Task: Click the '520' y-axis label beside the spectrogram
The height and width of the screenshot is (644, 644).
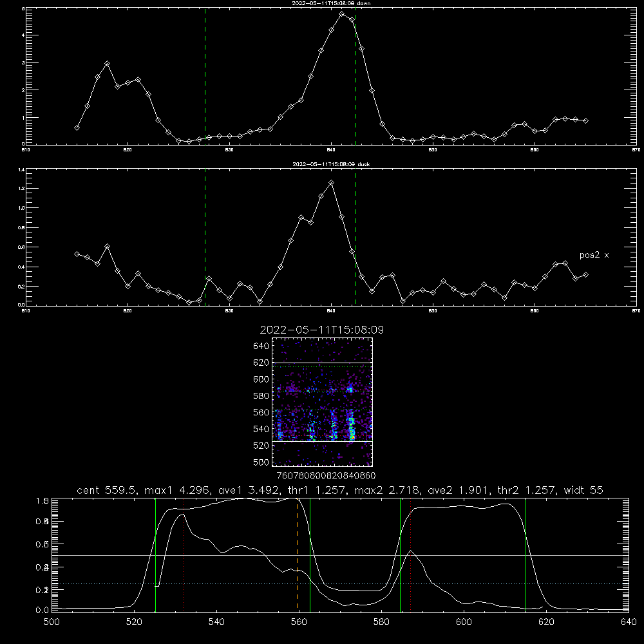Action: click(x=261, y=446)
